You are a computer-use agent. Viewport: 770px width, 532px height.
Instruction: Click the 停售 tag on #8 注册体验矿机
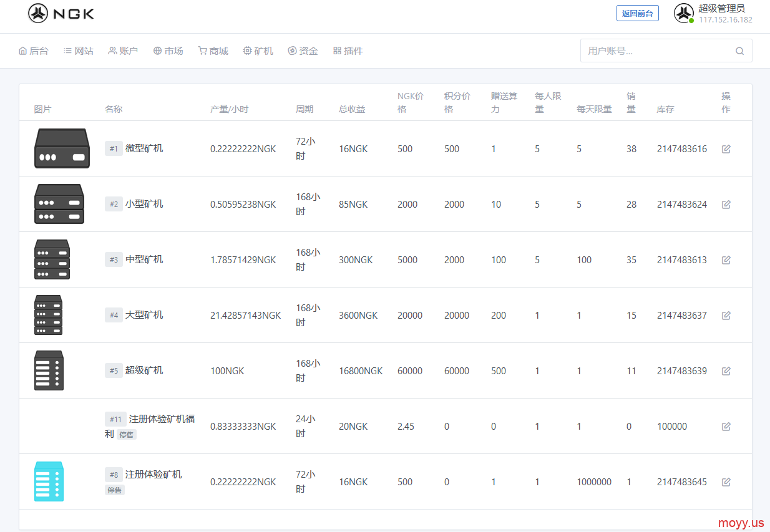coord(115,490)
